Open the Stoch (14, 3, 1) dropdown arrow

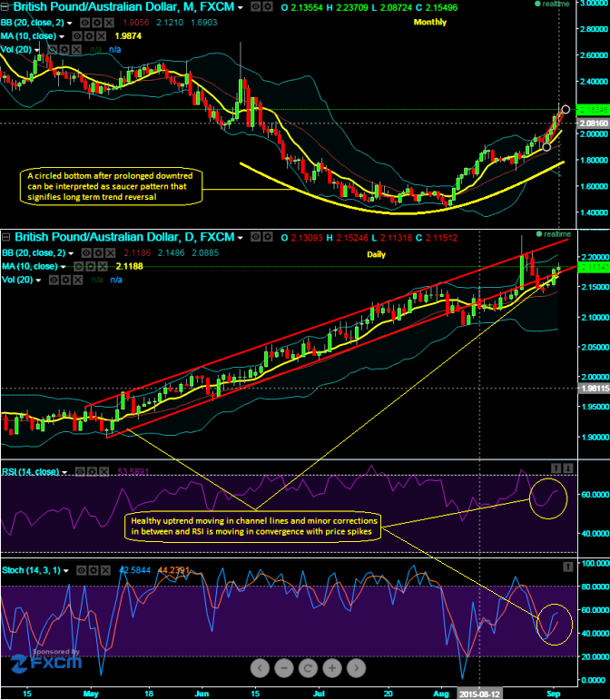tap(66, 571)
